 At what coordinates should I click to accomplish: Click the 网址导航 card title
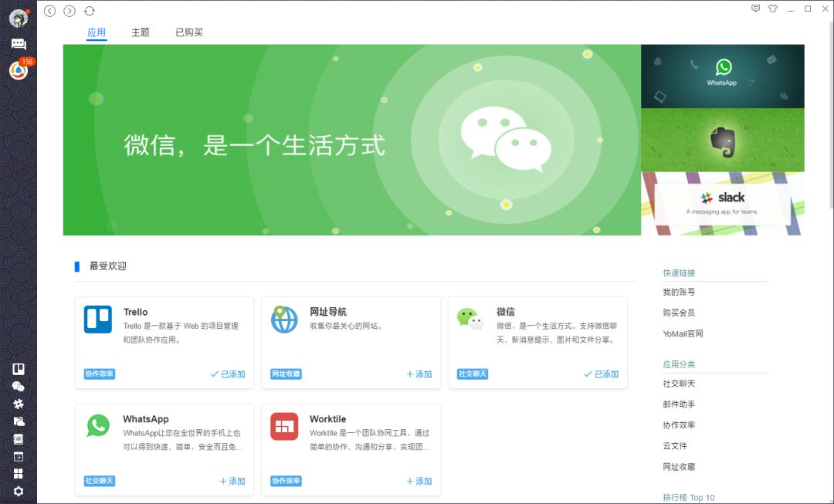point(328,312)
